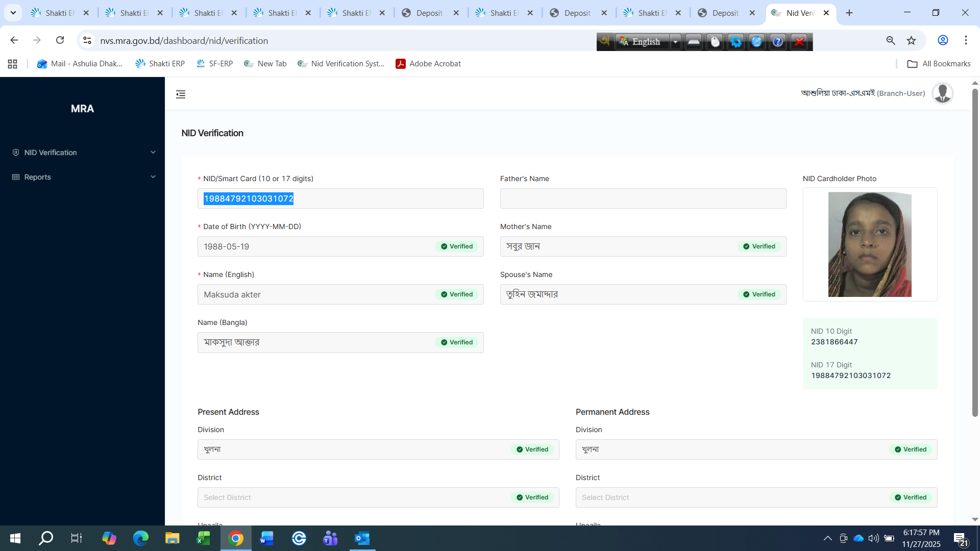Image resolution: width=980 pixels, height=551 pixels.
Task: Click the Avro keyboard help icon
Action: pyautogui.click(x=777, y=42)
